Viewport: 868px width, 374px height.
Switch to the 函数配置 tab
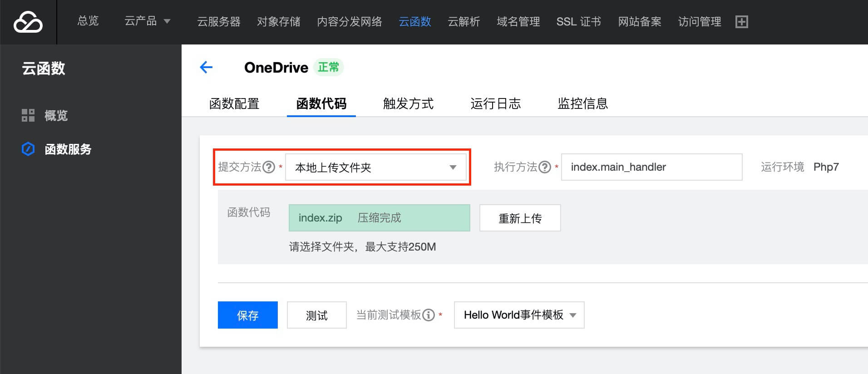[234, 103]
